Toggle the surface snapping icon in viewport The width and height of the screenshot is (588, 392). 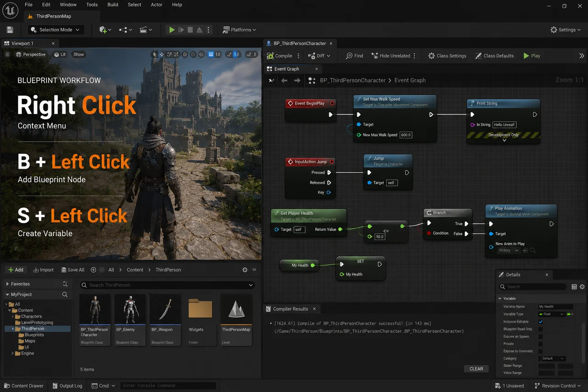(x=202, y=54)
